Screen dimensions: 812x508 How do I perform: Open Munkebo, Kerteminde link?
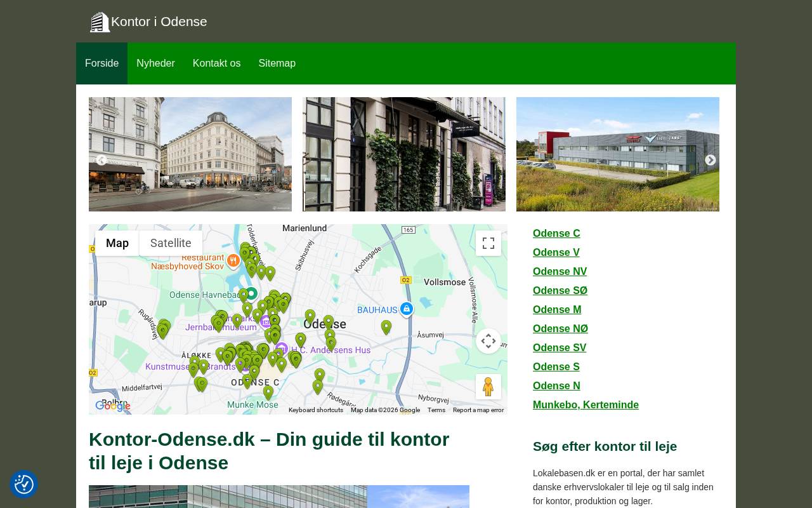click(x=586, y=405)
